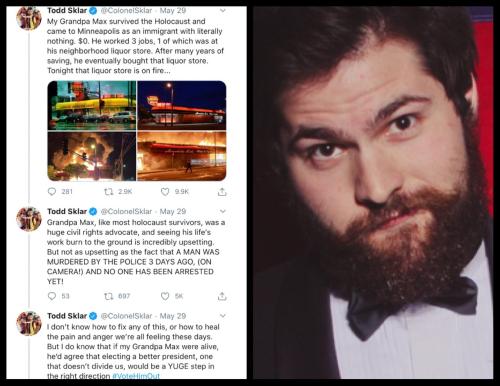Open Todd Sklar's avatar on second tweet
Screen dimensions: 500x386
tap(29, 219)
